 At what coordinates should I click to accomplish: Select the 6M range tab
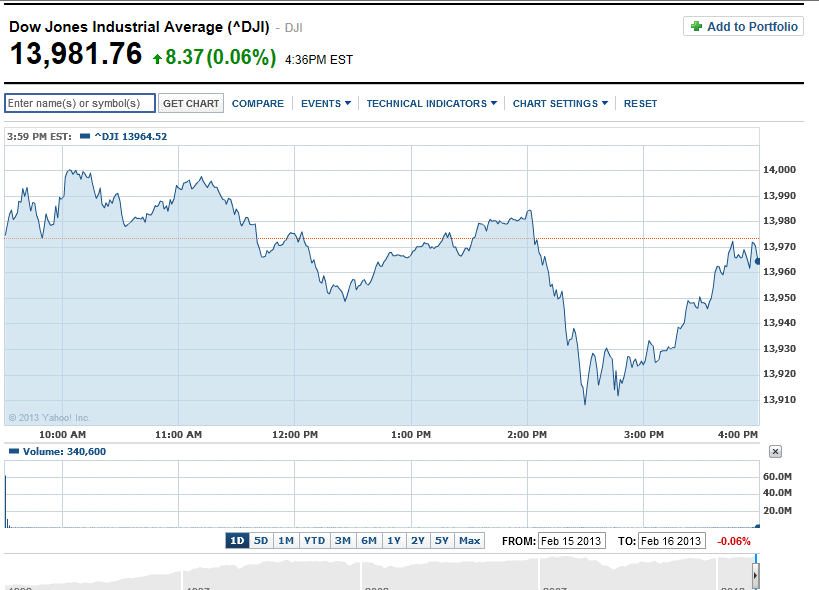(369, 540)
